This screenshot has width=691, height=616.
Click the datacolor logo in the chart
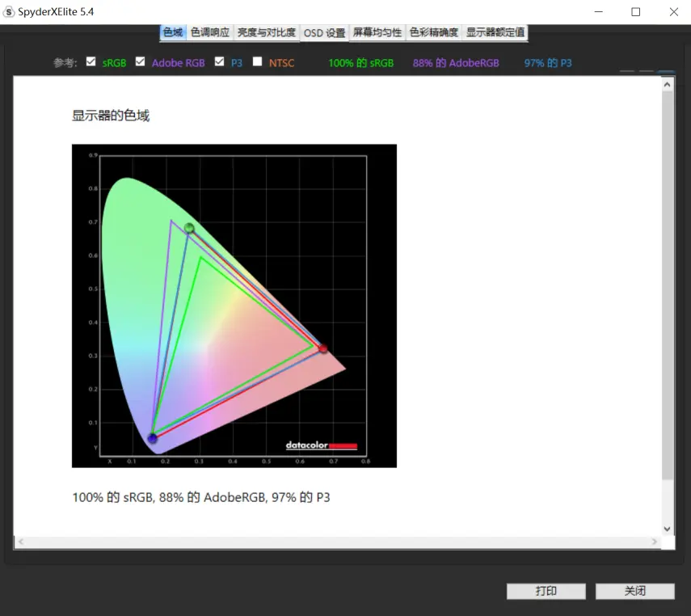(322, 445)
